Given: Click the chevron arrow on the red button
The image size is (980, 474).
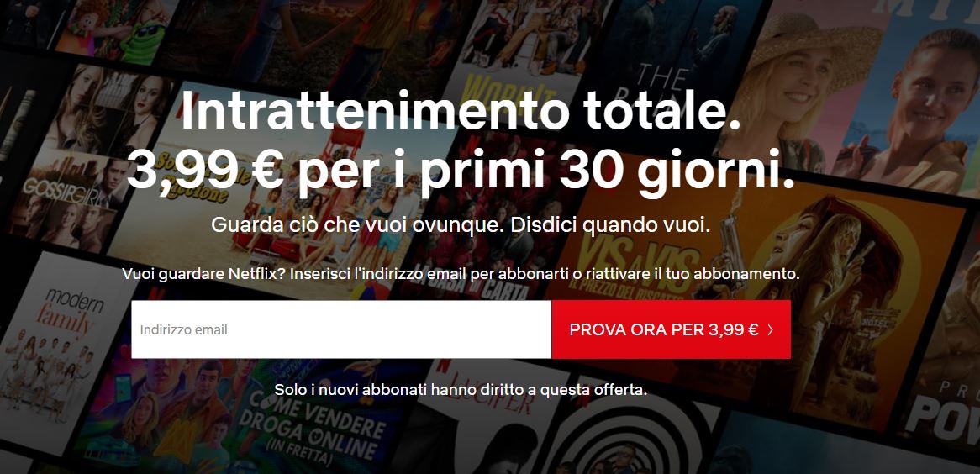Looking at the screenshot, I should pyautogui.click(x=770, y=330).
